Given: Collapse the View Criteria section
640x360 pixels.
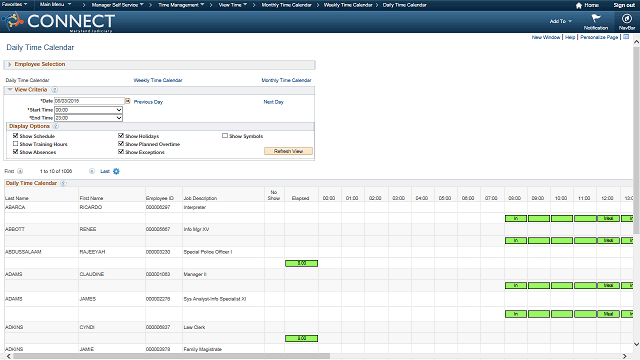Looking at the screenshot, I should point(10,90).
